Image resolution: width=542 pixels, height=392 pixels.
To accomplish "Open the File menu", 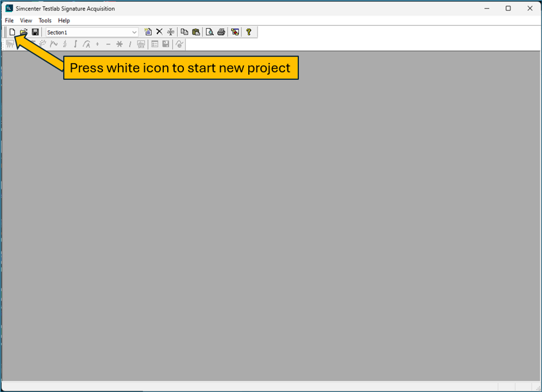I will tap(9, 20).
